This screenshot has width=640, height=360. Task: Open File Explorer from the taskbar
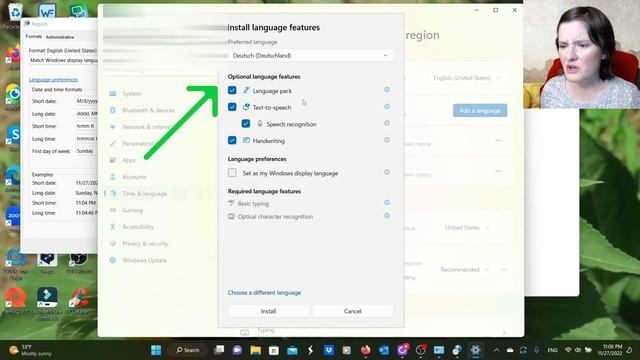256,350
